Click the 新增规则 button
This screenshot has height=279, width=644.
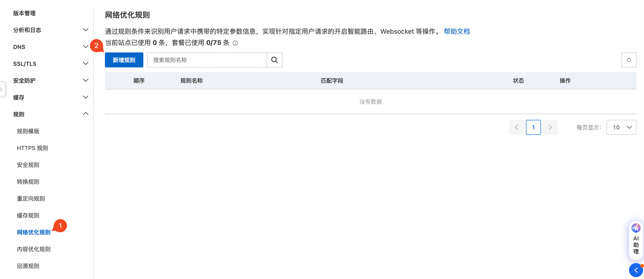(x=124, y=60)
